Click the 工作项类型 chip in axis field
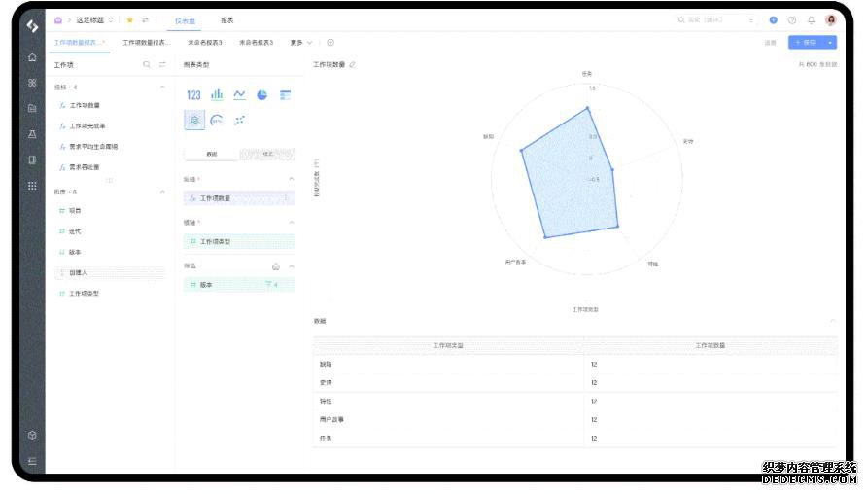 pyautogui.click(x=239, y=241)
